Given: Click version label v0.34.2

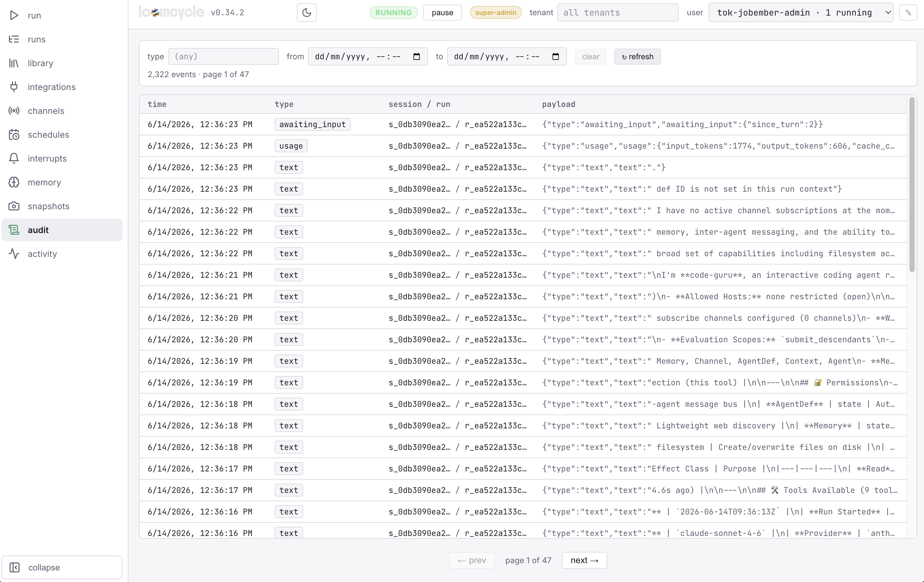Looking at the screenshot, I should [227, 12].
